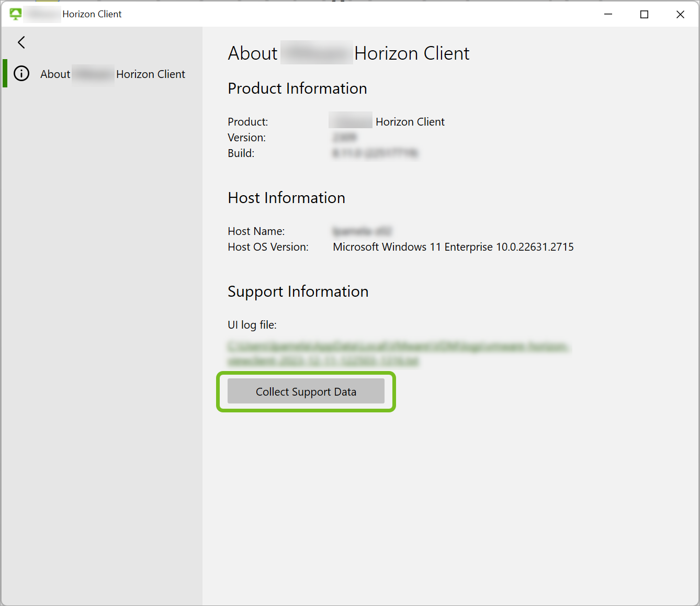Click the Horizon Client app icon in title bar
Screen dimensions: 700x606
coord(16,14)
